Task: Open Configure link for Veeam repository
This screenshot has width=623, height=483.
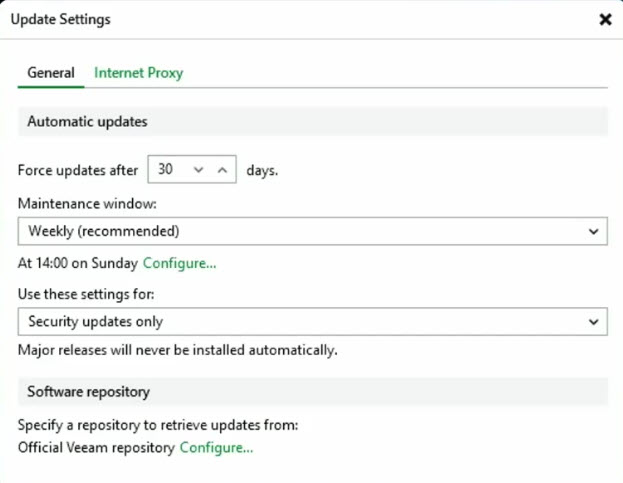Action: point(216,447)
